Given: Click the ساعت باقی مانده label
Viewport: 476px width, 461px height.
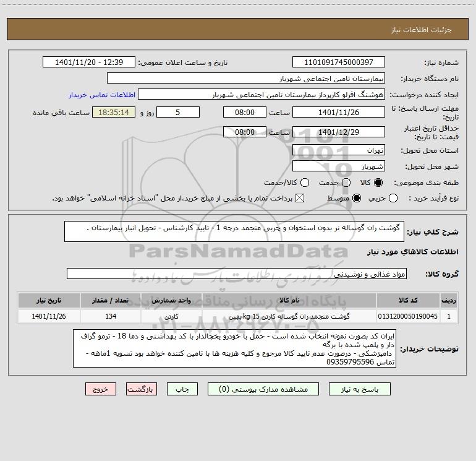Looking at the screenshot, I should [61, 113].
